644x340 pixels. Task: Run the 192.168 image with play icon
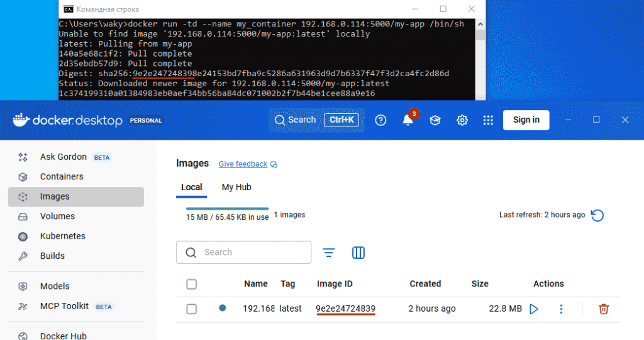(x=534, y=309)
